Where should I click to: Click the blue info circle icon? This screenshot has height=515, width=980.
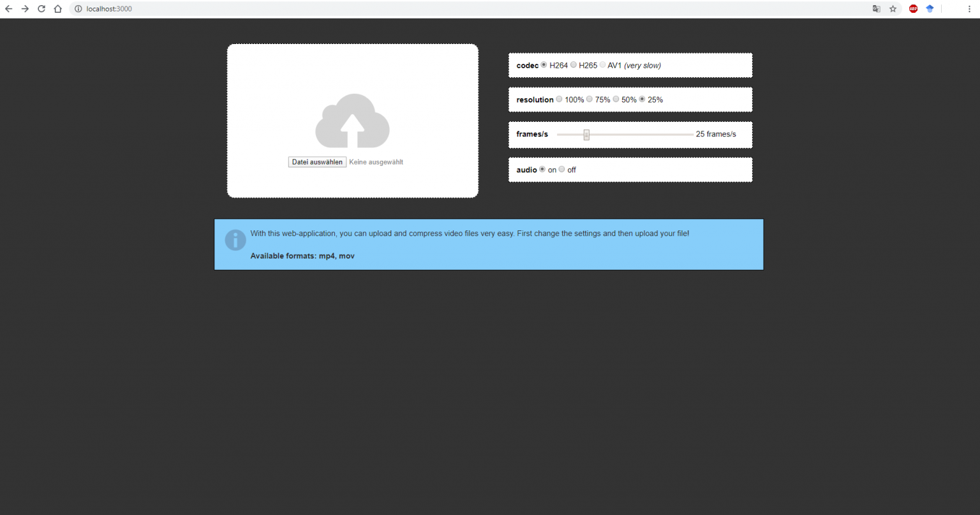(x=235, y=240)
